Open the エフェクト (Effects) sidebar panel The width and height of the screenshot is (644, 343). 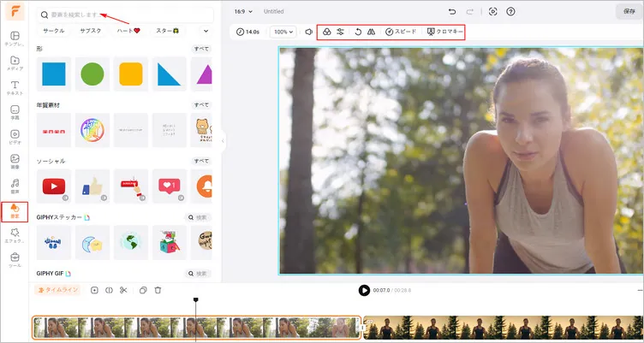click(15, 236)
